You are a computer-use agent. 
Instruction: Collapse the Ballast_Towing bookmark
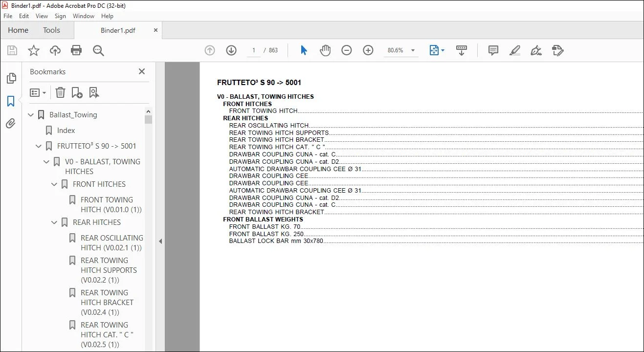(31, 115)
